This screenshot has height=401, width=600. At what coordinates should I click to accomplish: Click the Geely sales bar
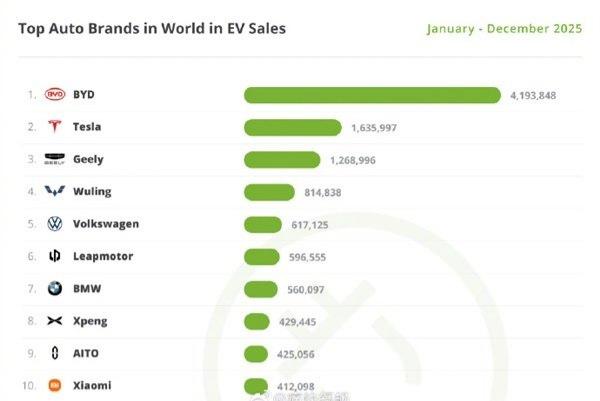point(282,159)
